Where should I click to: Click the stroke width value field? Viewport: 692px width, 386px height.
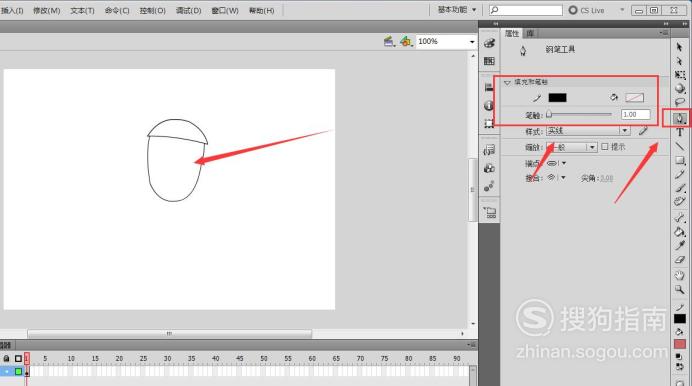tap(635, 115)
